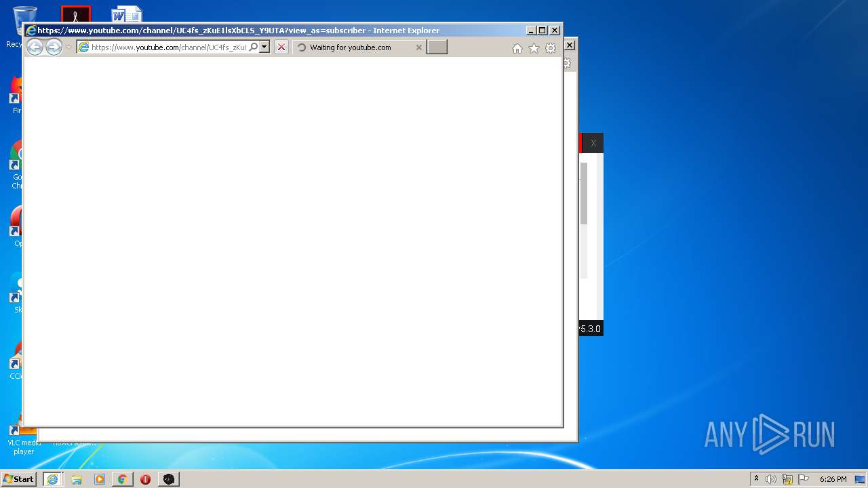
Task: Stop loading the page with red X
Action: (x=281, y=47)
